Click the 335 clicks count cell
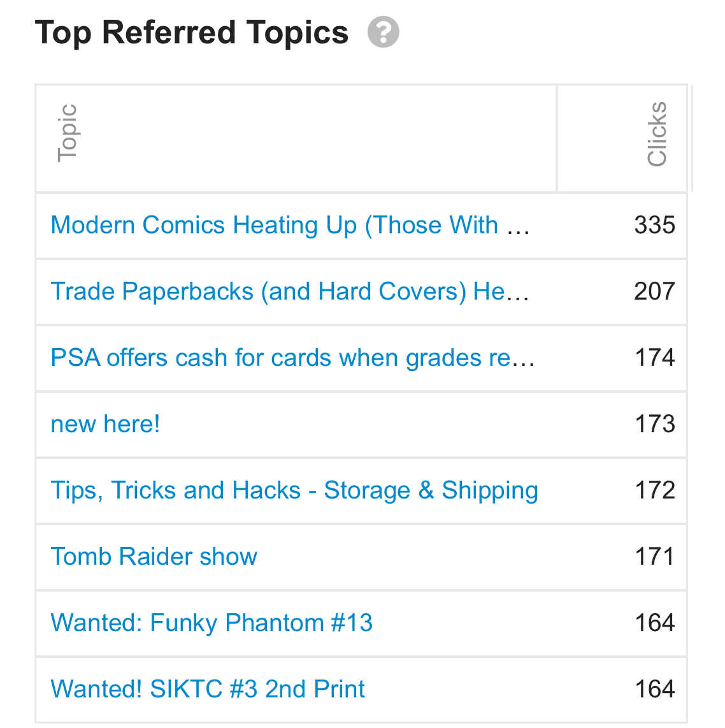This screenshot has height=728, width=725. click(654, 225)
